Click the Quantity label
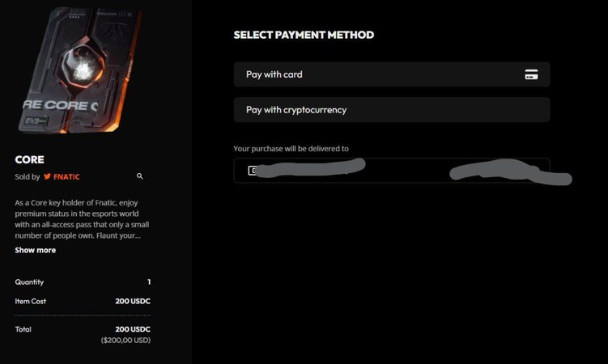The image size is (608, 364). point(29,282)
